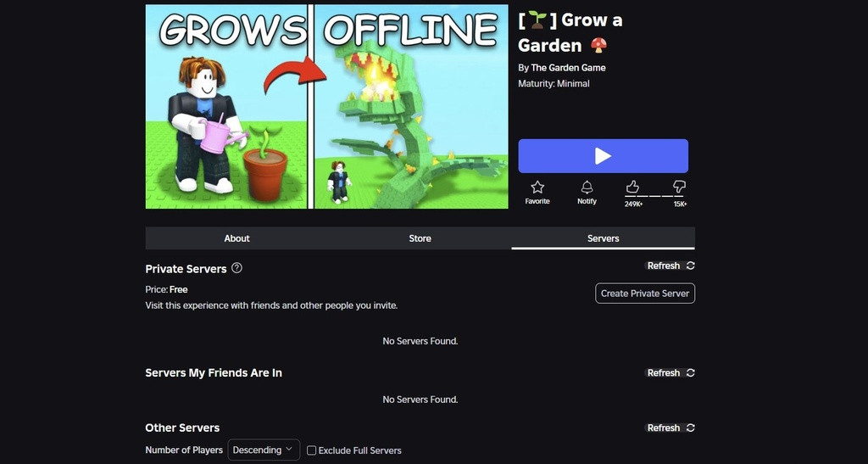The image size is (868, 464).
Task: Click the 'Servers My Friends Are In' heading
Action: pyautogui.click(x=214, y=372)
